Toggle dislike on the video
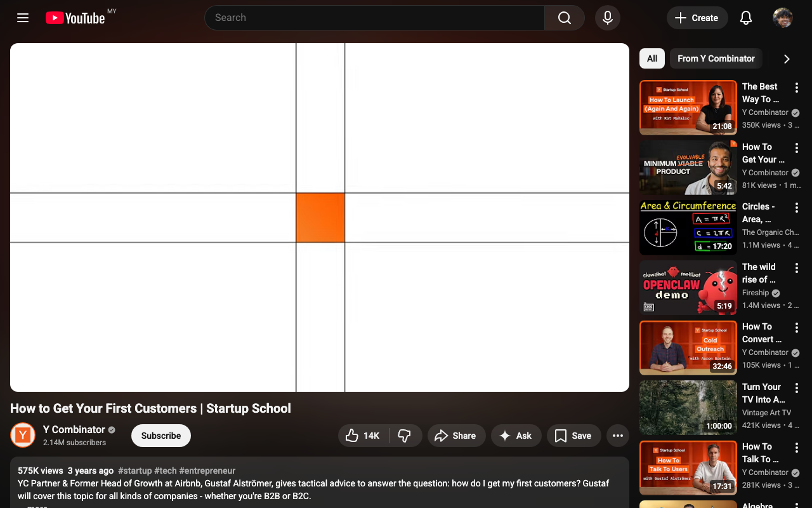 pyautogui.click(x=405, y=436)
